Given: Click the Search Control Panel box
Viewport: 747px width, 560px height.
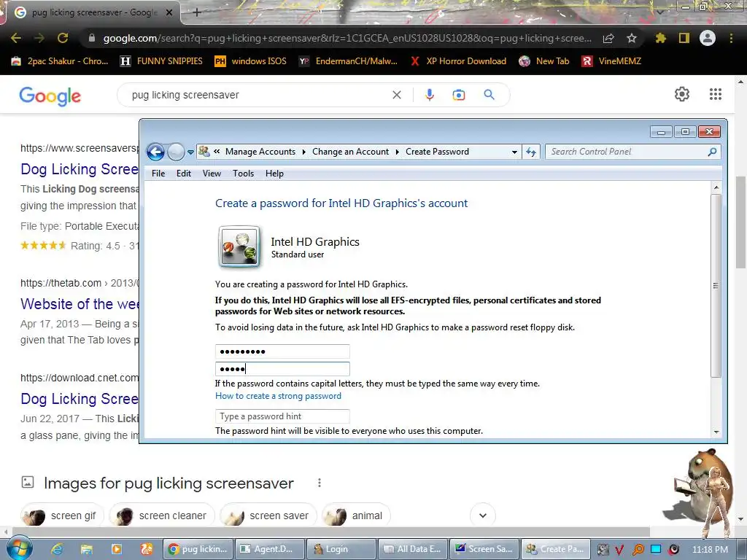Looking at the screenshot, I should coord(632,152).
